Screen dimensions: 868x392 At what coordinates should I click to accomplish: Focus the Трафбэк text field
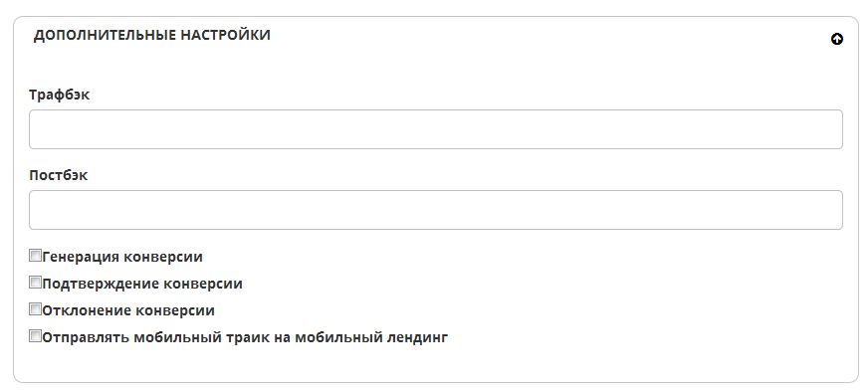point(436,129)
